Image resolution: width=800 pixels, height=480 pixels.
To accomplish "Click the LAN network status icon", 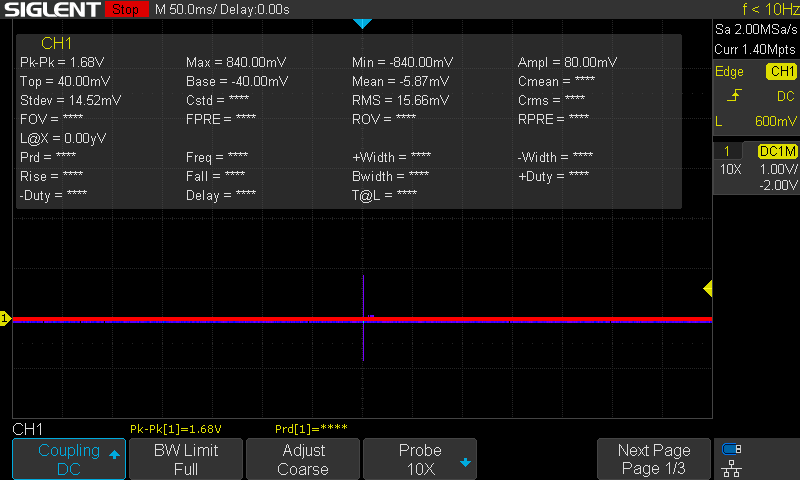I will [732, 468].
